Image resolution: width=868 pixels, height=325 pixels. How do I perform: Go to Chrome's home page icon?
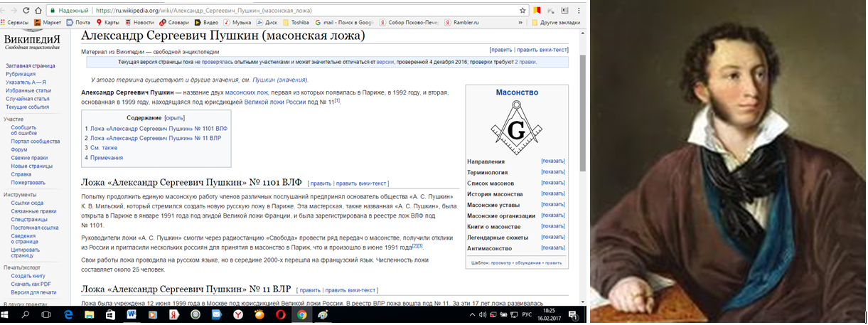(x=37, y=11)
